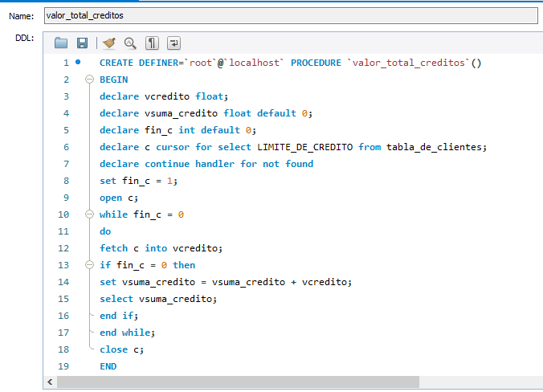Click 'do' keyword on line 11
Viewport: 543px width, 392px height.
pyautogui.click(x=105, y=231)
